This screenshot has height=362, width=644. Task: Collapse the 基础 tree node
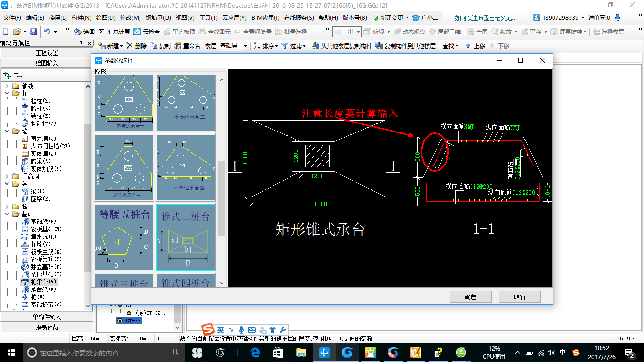pos(7,214)
